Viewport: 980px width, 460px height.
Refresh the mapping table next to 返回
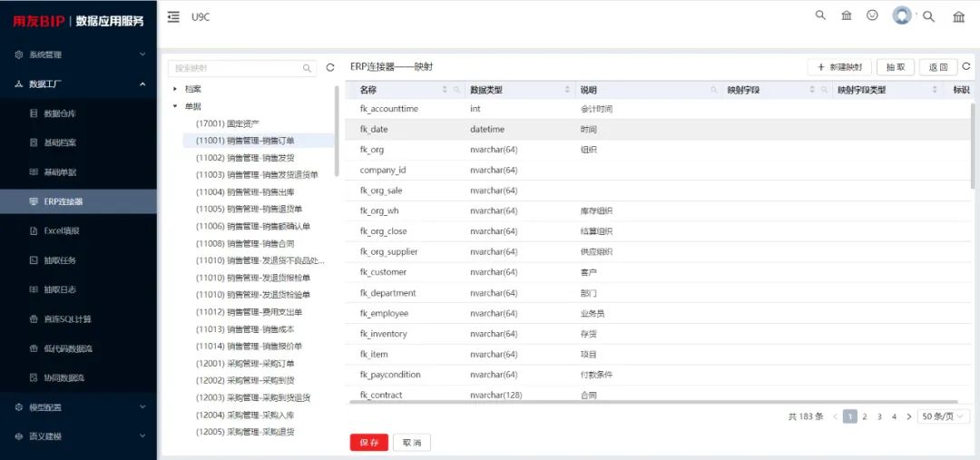coord(966,66)
